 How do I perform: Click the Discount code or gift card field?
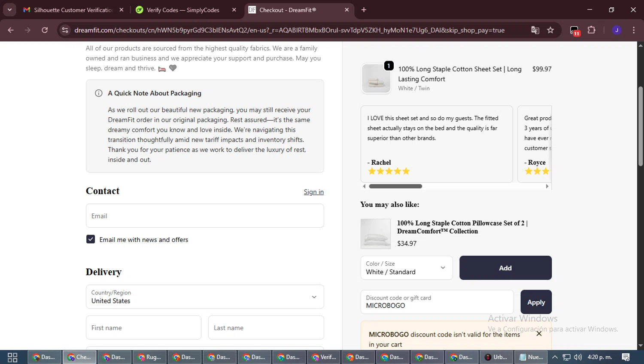click(x=437, y=302)
